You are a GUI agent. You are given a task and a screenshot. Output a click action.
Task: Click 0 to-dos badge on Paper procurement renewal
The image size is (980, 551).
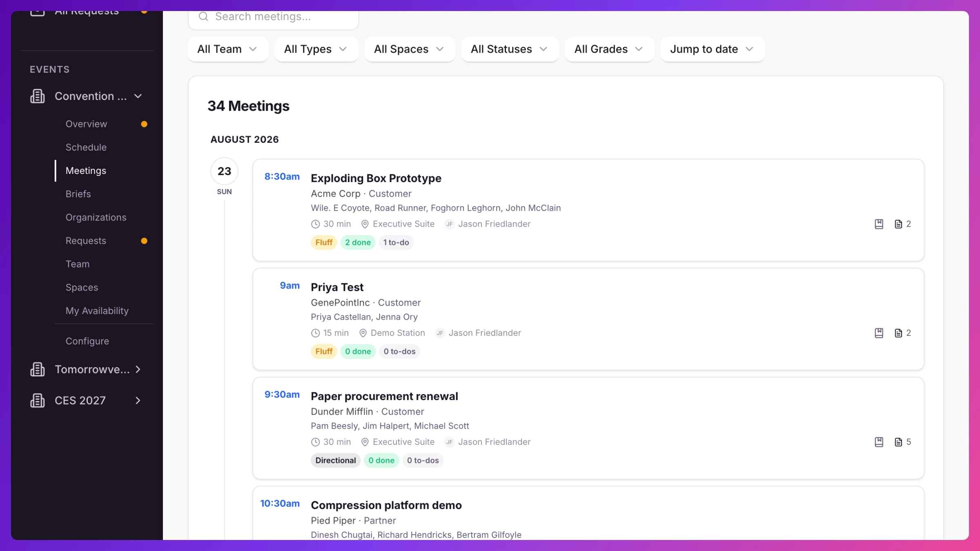pos(423,460)
